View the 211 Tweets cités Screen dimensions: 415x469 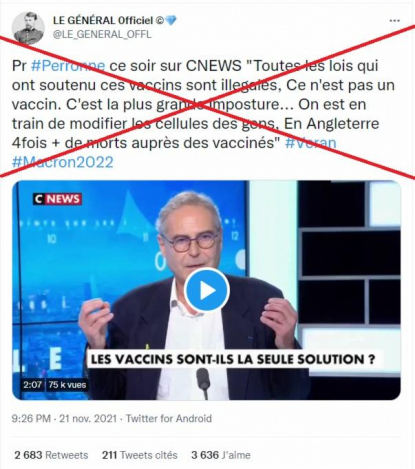(140, 455)
